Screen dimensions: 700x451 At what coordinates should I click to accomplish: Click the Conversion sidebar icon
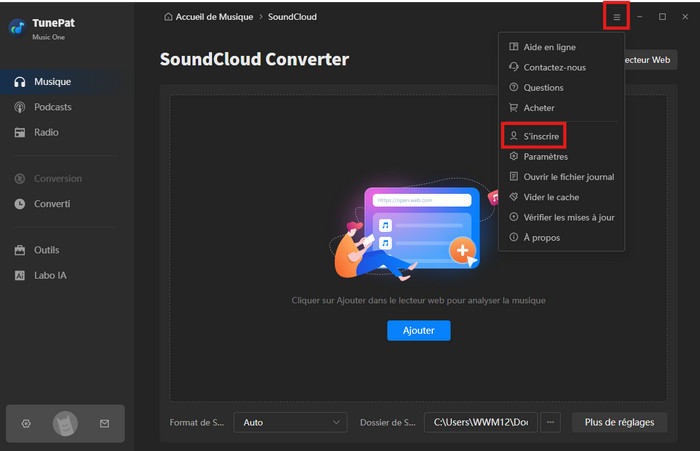click(x=20, y=179)
